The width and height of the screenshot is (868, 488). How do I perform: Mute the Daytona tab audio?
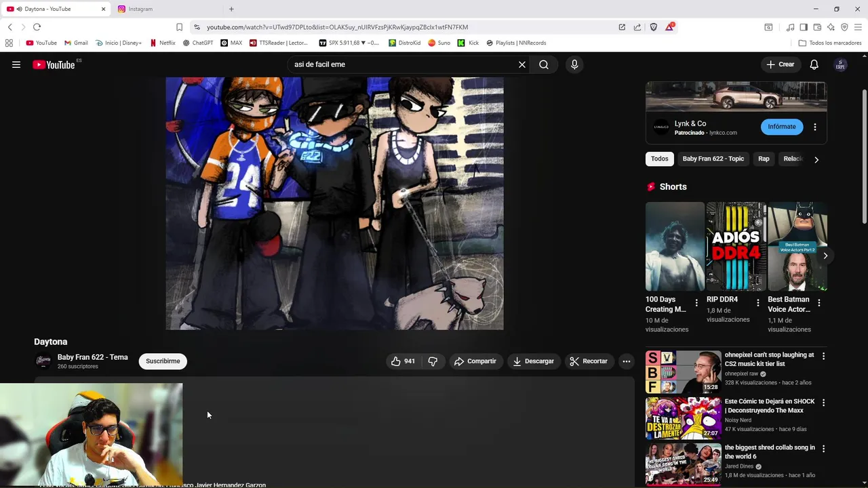pos(19,9)
